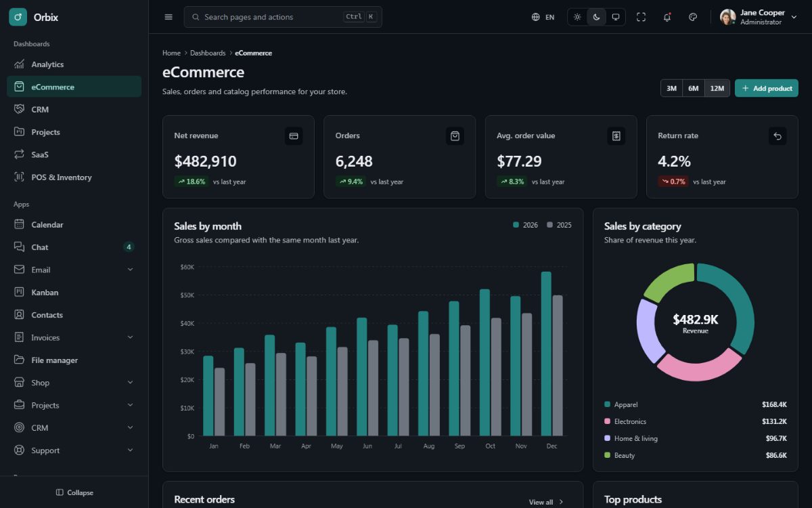The width and height of the screenshot is (812, 508).
Task: Select the 6M time range tab
Action: tap(694, 88)
